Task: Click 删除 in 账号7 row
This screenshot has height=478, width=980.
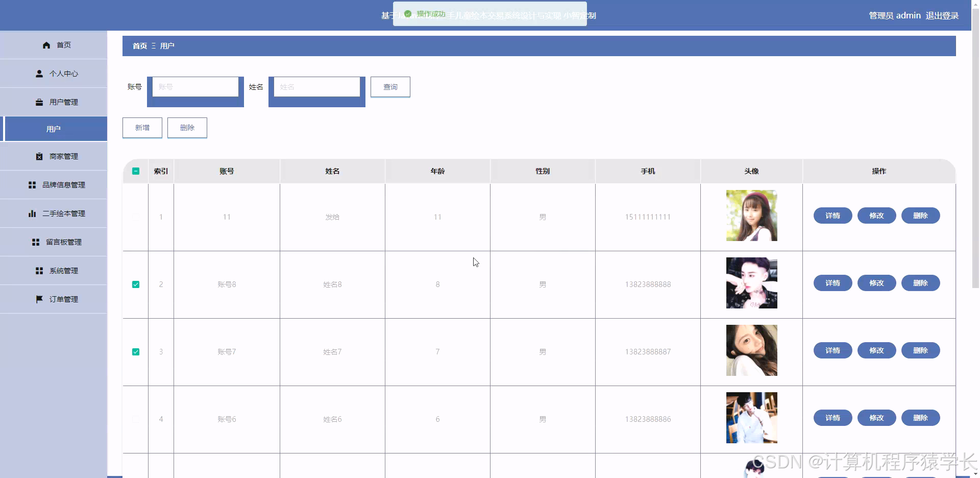Action: pyautogui.click(x=921, y=350)
